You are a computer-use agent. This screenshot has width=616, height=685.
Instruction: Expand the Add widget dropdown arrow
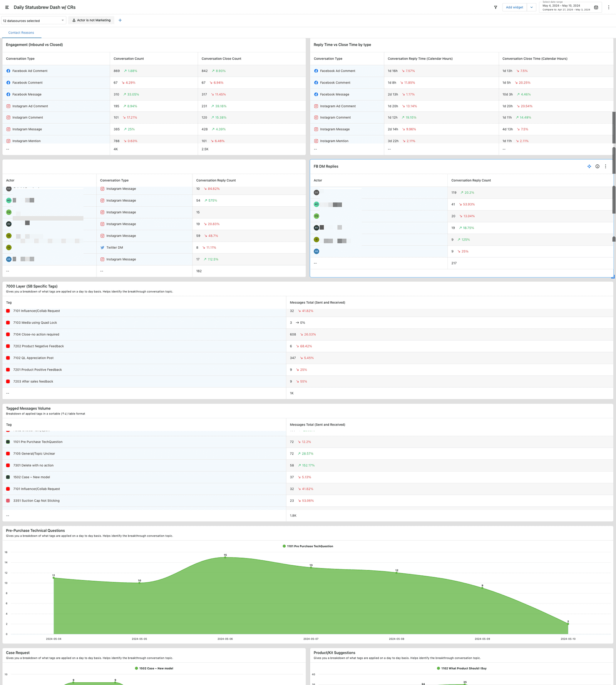(x=532, y=7)
